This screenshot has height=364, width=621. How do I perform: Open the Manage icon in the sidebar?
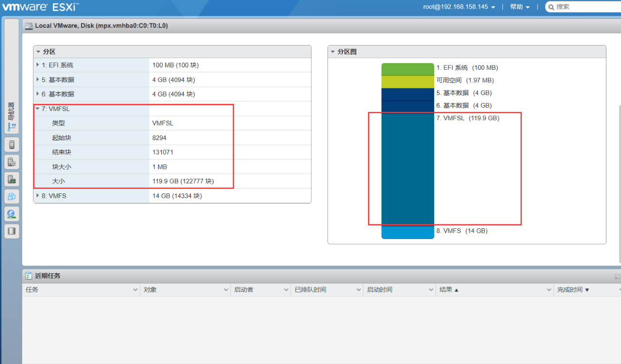12,162
